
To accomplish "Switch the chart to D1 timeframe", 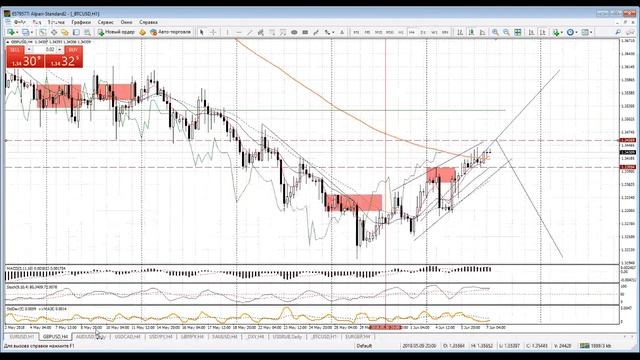I will pyautogui.click(x=423, y=32).
